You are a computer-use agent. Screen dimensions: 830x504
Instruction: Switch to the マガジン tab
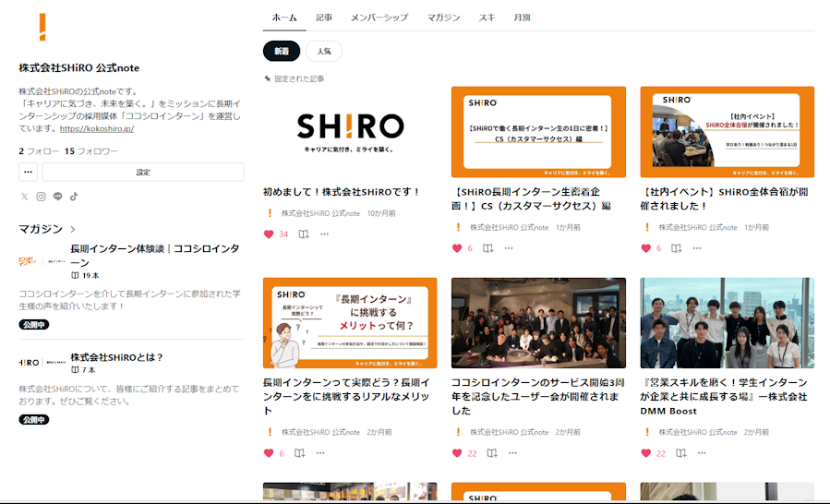pyautogui.click(x=443, y=18)
